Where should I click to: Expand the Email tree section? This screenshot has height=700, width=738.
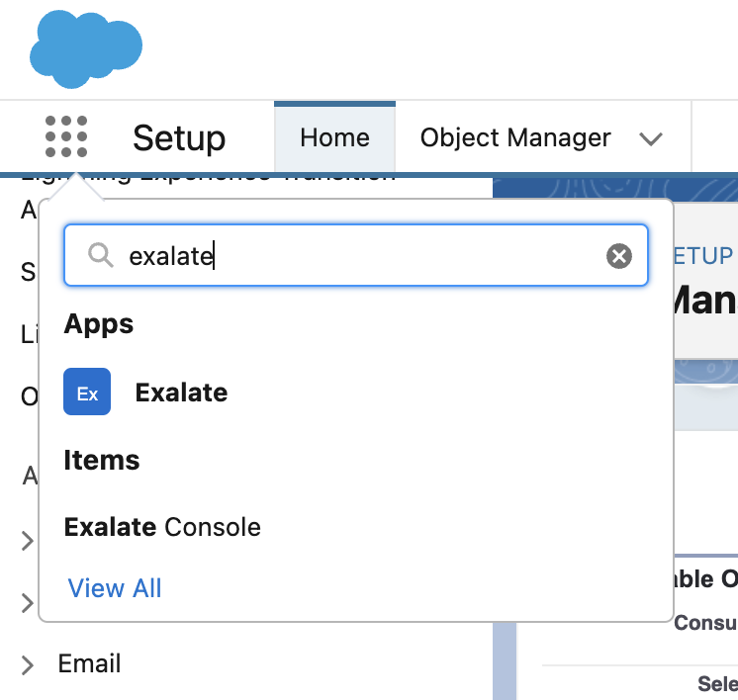[x=28, y=664]
